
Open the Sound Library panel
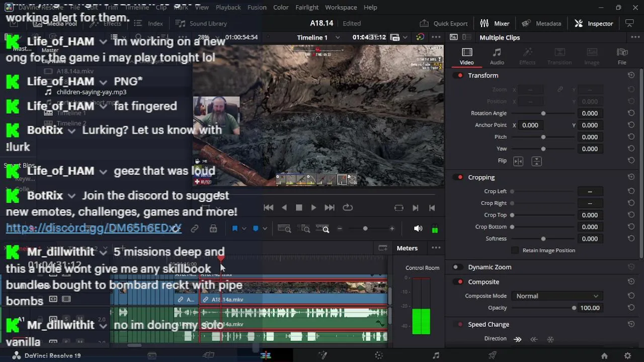201,23
